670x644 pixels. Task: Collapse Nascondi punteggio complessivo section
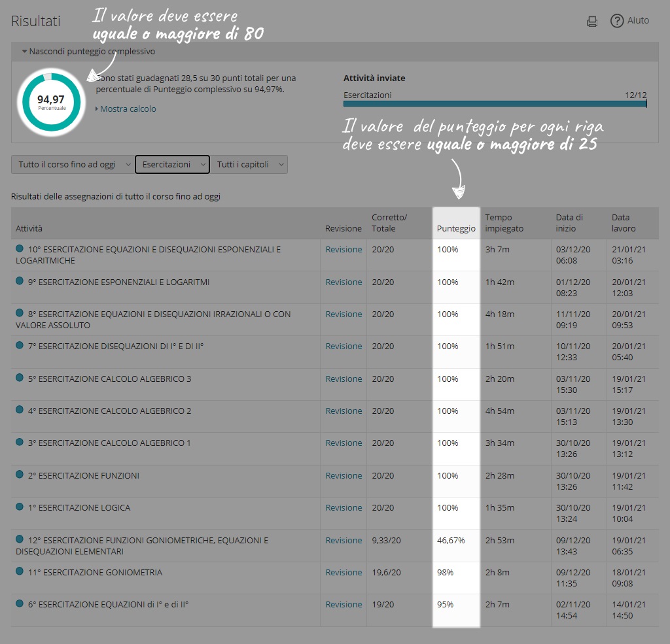point(88,51)
